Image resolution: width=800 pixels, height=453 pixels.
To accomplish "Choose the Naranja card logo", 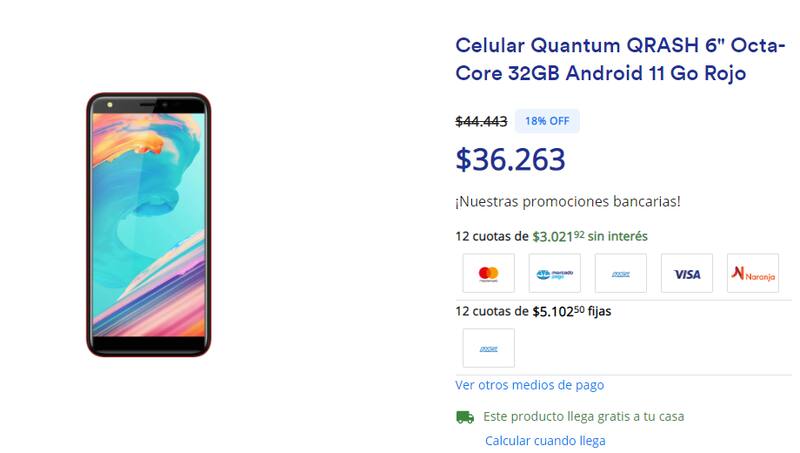I will [753, 273].
